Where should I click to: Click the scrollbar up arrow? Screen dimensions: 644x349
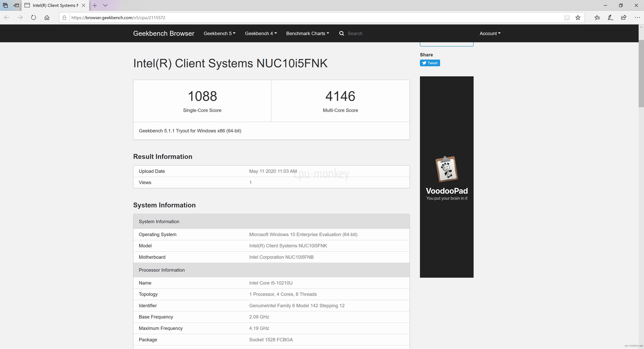(641, 27)
